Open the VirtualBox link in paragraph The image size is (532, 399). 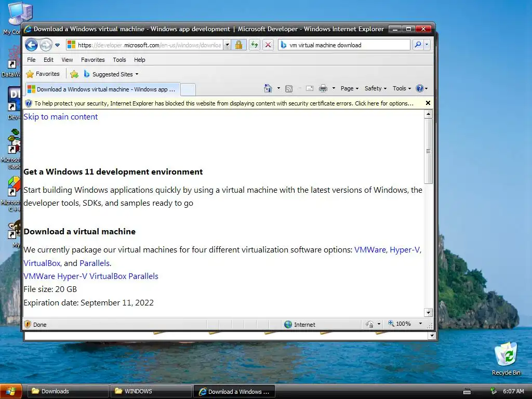[x=42, y=263]
